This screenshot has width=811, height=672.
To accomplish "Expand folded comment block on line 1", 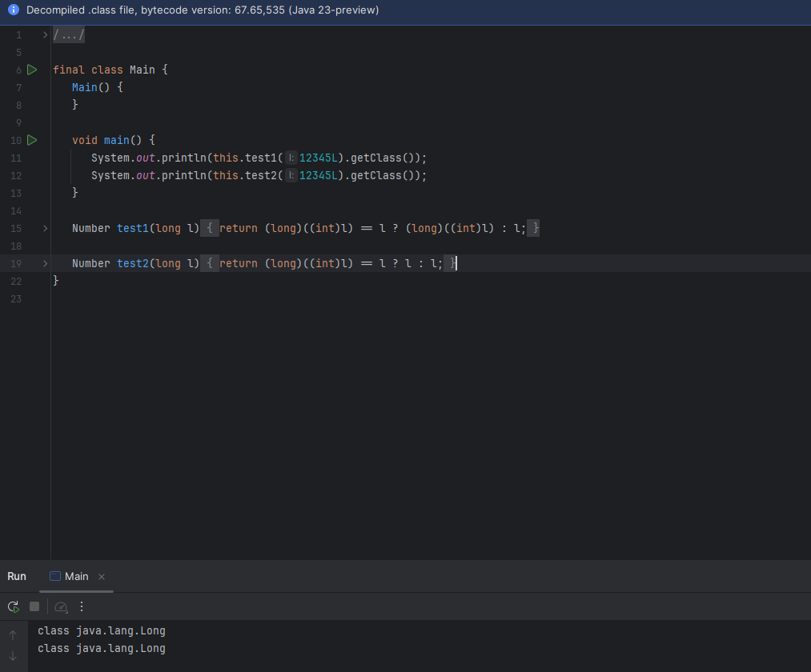I will tap(45, 34).
